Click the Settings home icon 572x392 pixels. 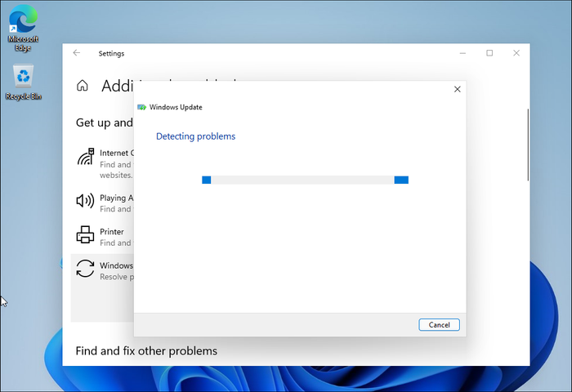[x=83, y=86]
